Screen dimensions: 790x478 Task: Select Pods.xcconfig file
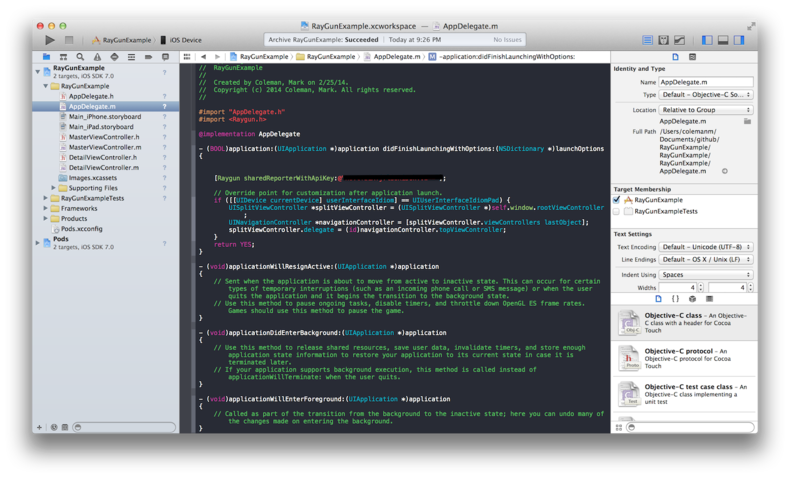(81, 229)
